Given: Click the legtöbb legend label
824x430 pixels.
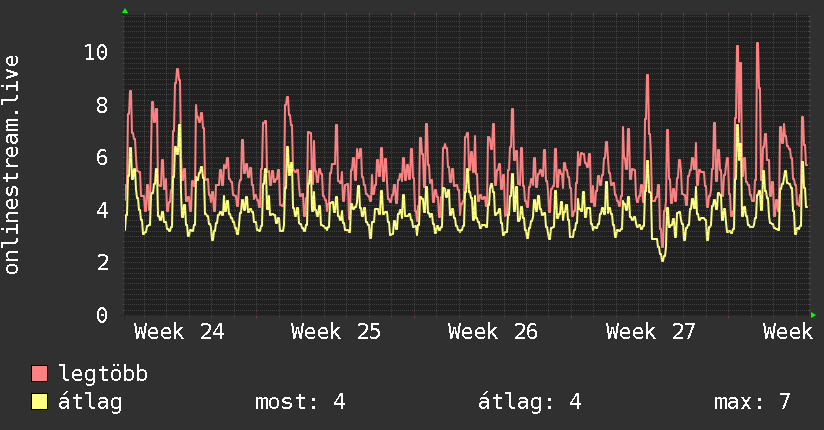Looking at the screenshot, I should (x=103, y=374).
